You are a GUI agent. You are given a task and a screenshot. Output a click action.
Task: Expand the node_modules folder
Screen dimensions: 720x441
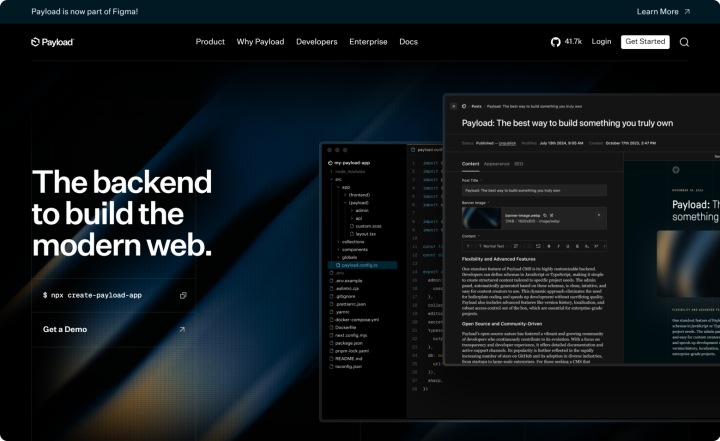coord(349,171)
